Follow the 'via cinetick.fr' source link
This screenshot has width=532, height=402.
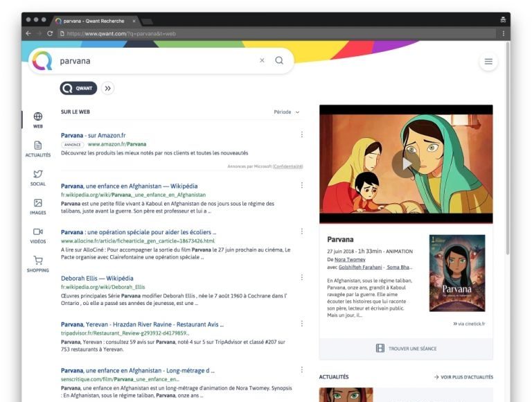(x=469, y=324)
